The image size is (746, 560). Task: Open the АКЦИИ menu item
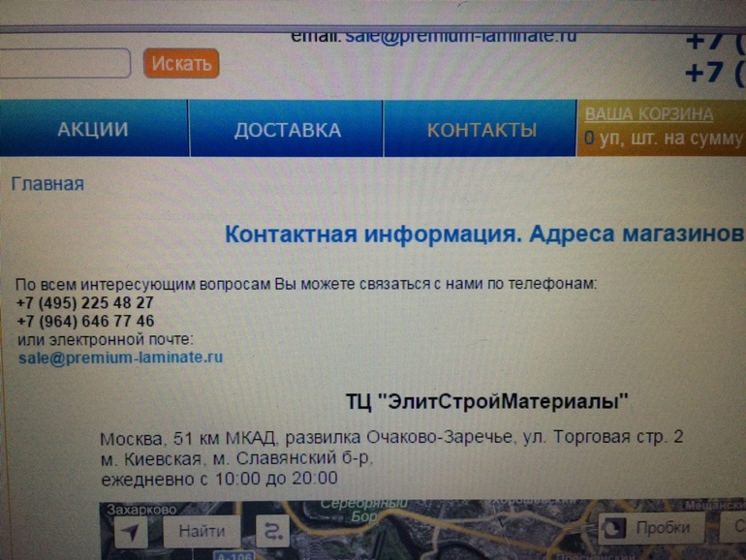pos(93,130)
